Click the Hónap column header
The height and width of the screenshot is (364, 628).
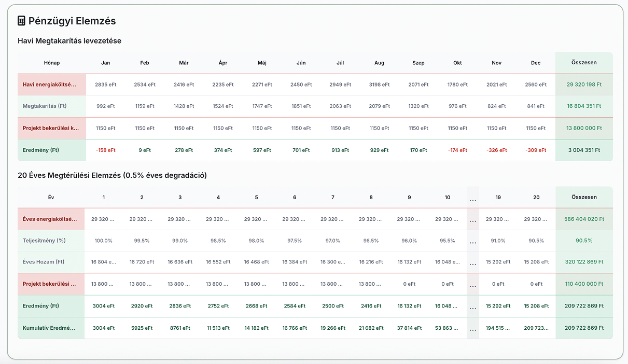pos(51,63)
